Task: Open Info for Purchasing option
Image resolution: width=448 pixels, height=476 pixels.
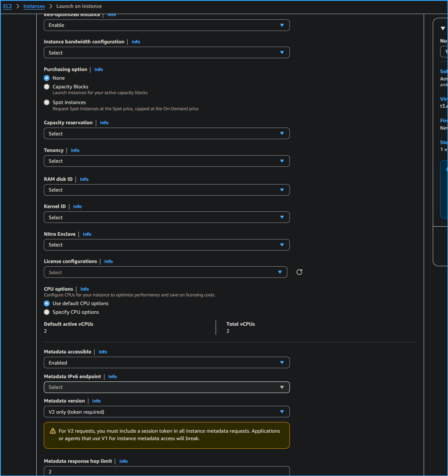Action: point(99,69)
